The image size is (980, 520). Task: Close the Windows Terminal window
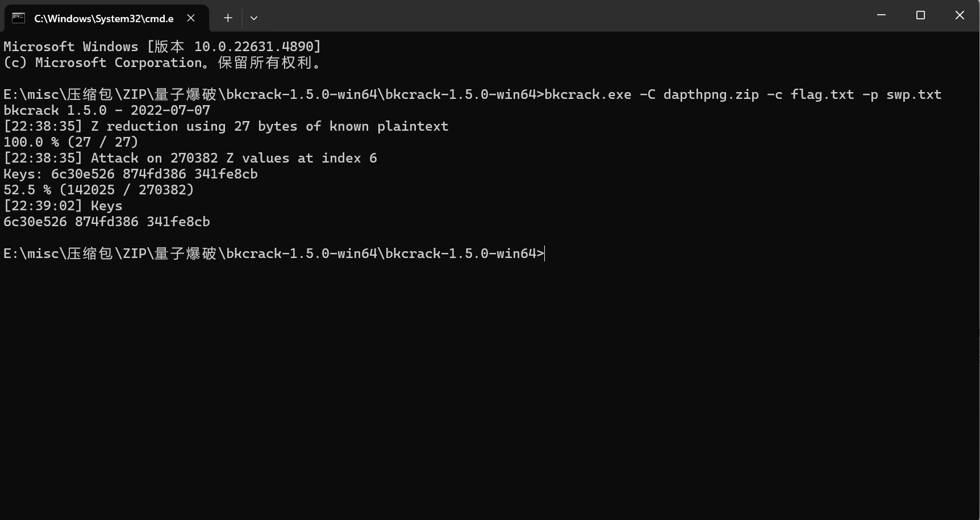(x=960, y=15)
